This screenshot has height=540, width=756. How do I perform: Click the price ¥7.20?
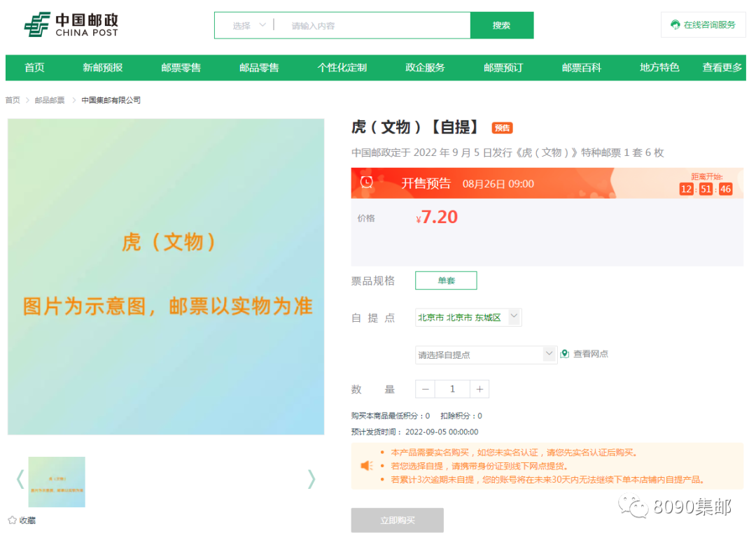[437, 218]
